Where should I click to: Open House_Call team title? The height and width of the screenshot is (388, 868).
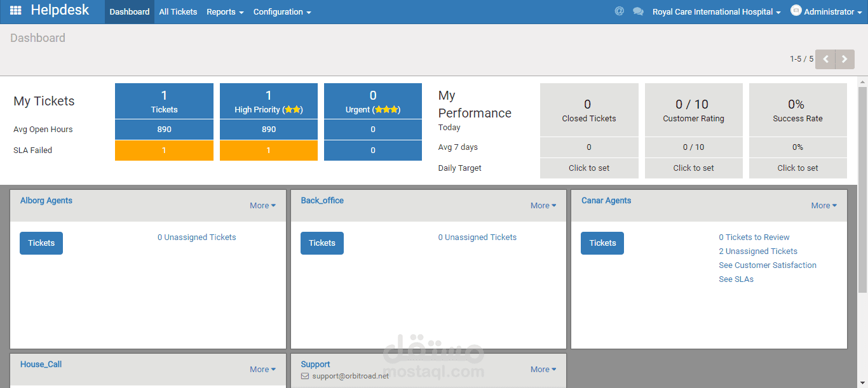click(x=41, y=365)
